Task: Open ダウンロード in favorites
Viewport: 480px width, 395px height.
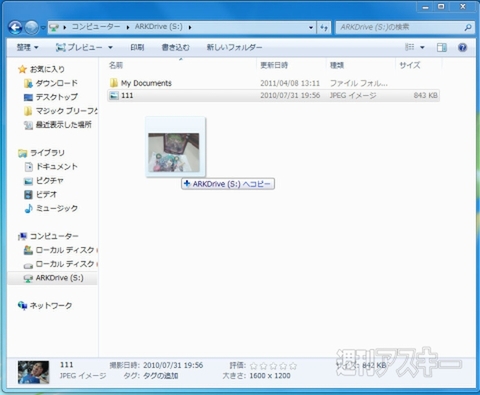Action: pyautogui.click(x=57, y=83)
